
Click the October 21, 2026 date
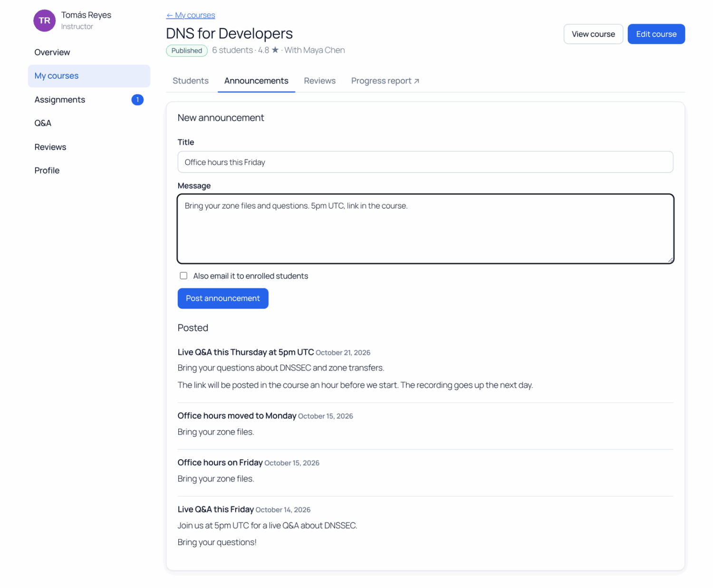tap(343, 353)
